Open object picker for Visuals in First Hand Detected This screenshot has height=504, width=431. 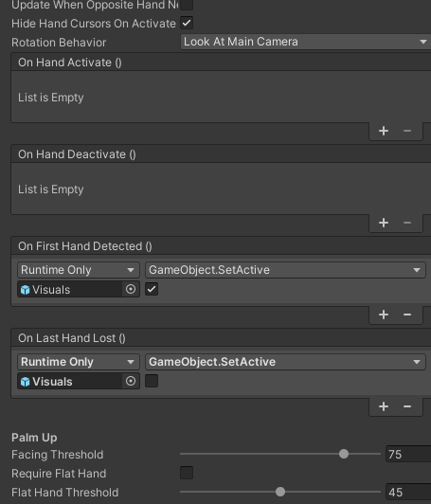(x=131, y=289)
